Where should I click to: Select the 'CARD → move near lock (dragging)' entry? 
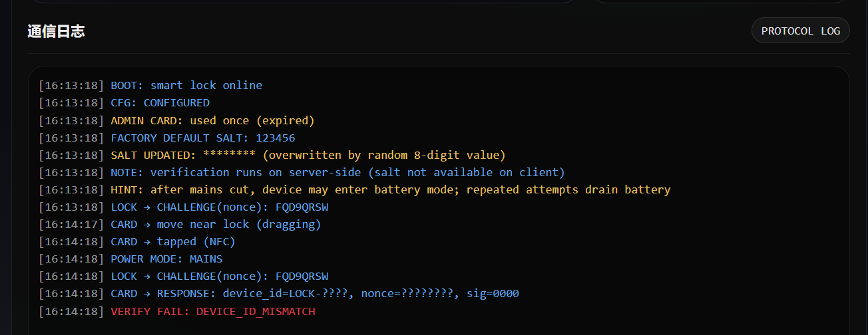click(x=216, y=225)
